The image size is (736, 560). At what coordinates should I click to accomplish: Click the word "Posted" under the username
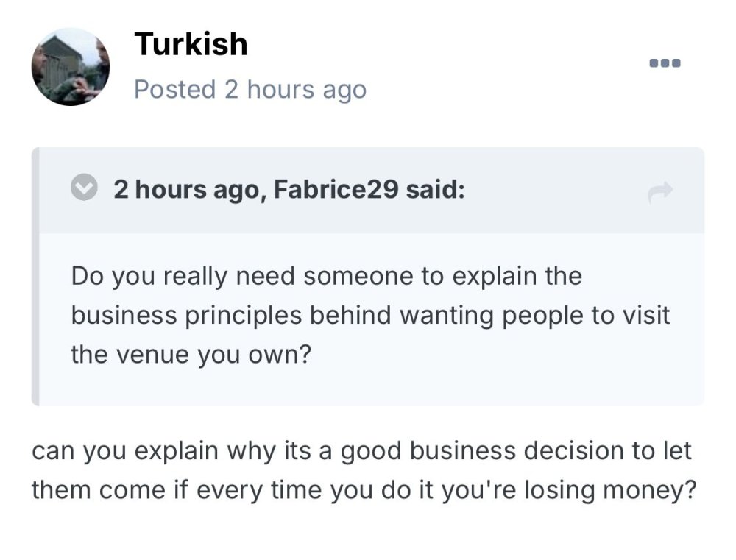[x=174, y=90]
